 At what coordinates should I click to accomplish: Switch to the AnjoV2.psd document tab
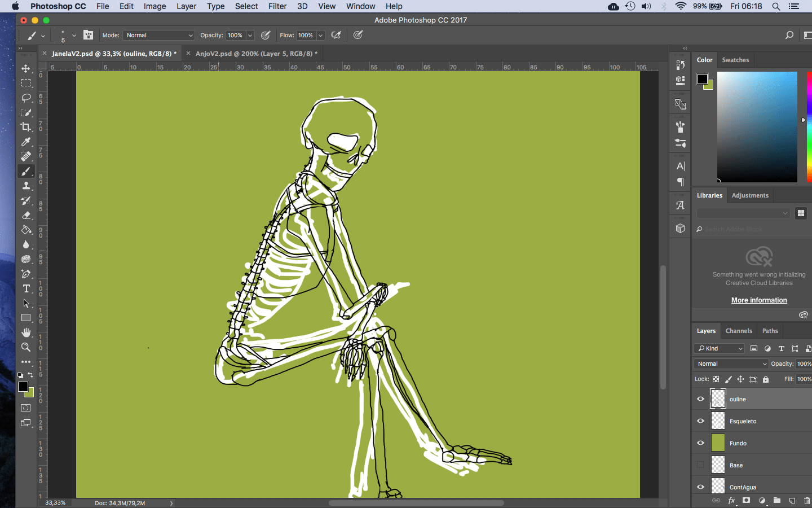coord(256,54)
